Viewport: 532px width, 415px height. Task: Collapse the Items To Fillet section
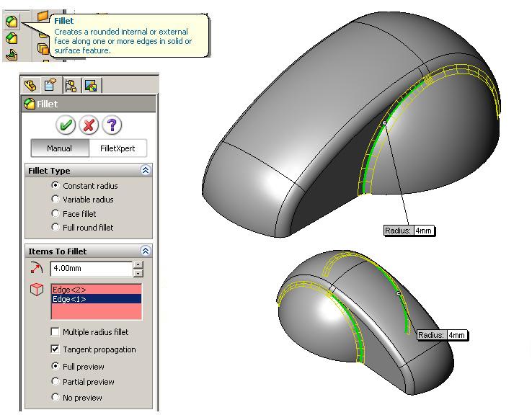pyautogui.click(x=146, y=251)
